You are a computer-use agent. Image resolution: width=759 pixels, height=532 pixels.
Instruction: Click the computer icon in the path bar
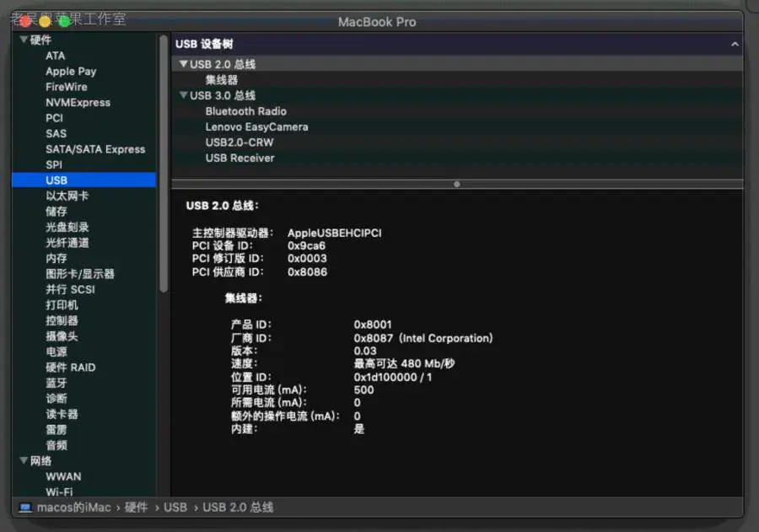pyautogui.click(x=25, y=508)
